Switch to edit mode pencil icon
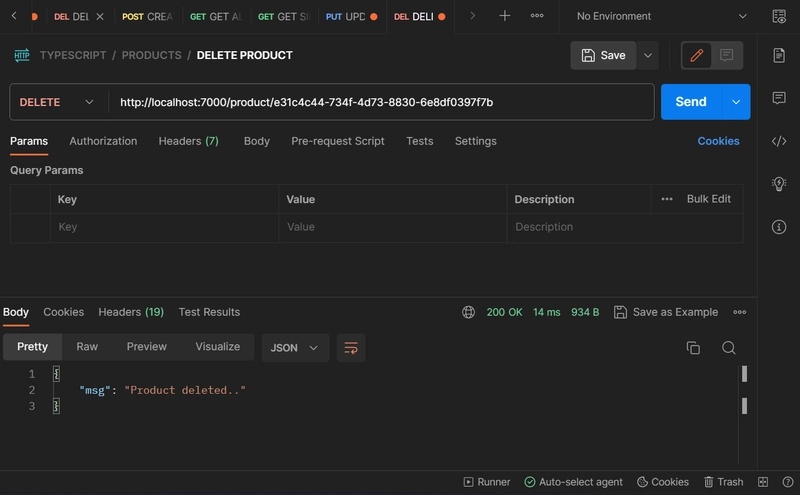Image resolution: width=800 pixels, height=495 pixels. pos(696,55)
